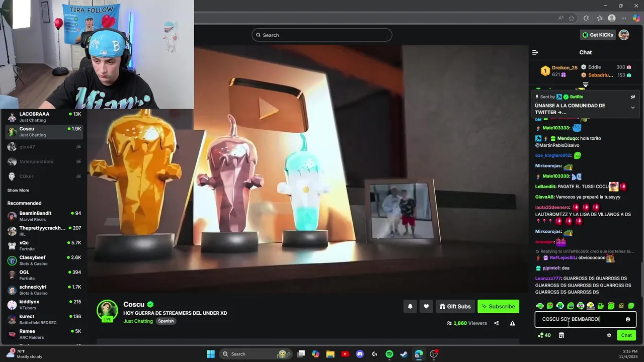
Task: Open File Explorer from taskbar
Action: tap(330, 354)
